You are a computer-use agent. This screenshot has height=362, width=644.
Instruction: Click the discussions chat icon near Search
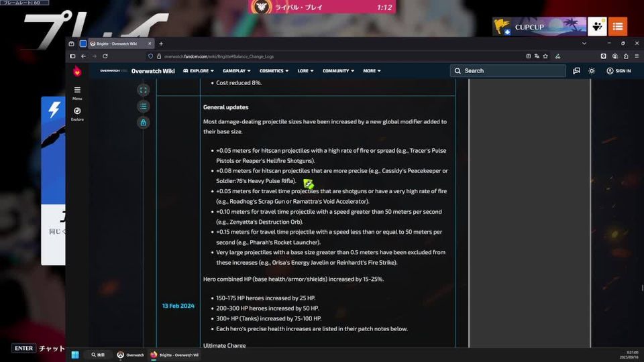[x=577, y=70]
